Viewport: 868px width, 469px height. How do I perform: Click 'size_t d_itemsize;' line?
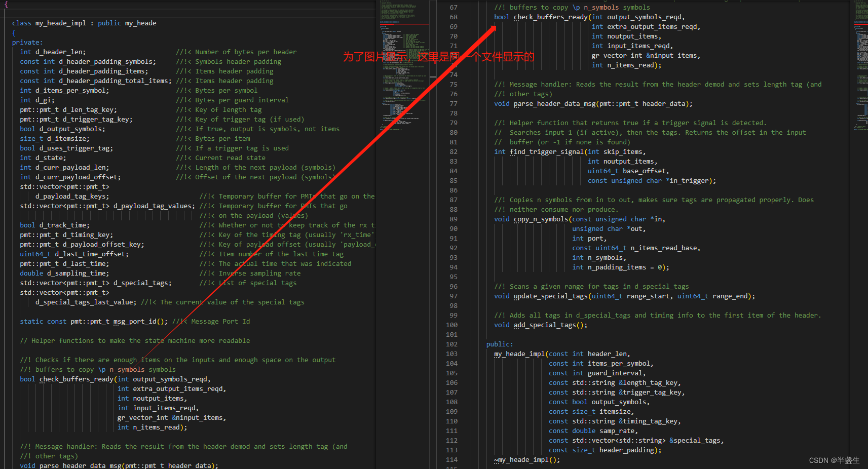point(55,139)
